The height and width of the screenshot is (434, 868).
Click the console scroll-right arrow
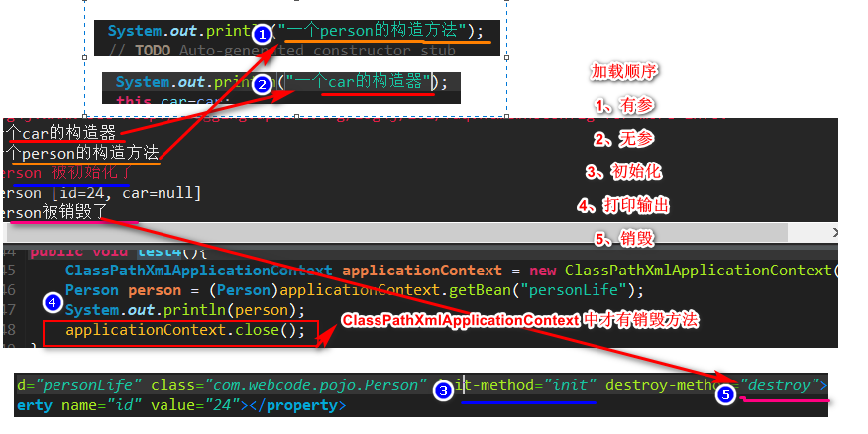(834, 233)
